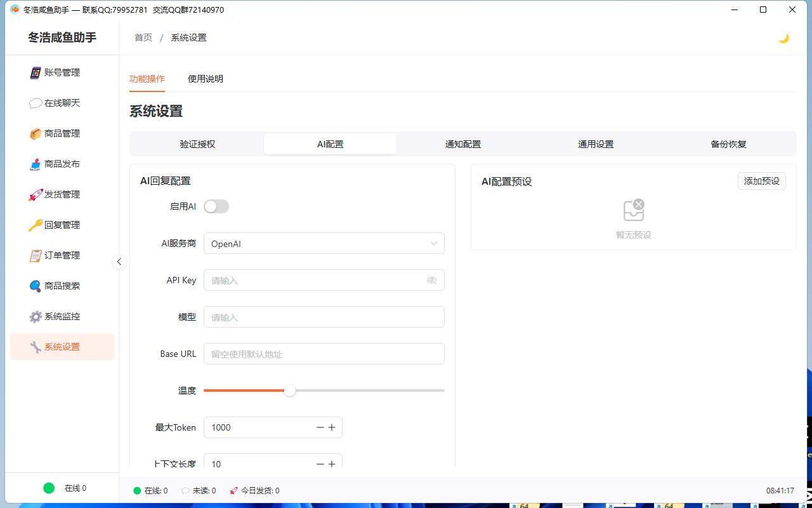The width and height of the screenshot is (812, 508).
Task: Open 在线聊天 chat bubble menu item
Action: coord(62,103)
